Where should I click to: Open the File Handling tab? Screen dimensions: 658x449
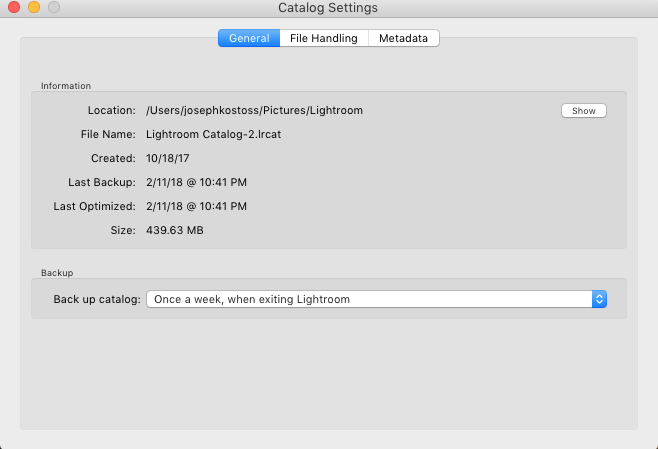[x=324, y=38]
